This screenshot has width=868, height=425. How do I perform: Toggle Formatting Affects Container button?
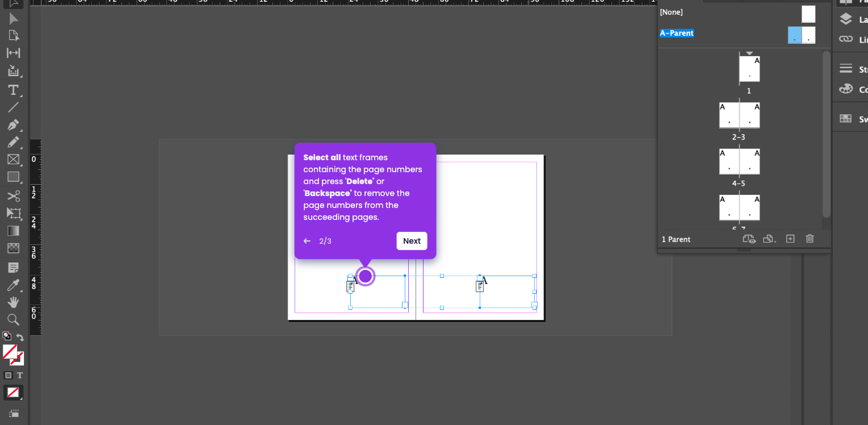8,375
